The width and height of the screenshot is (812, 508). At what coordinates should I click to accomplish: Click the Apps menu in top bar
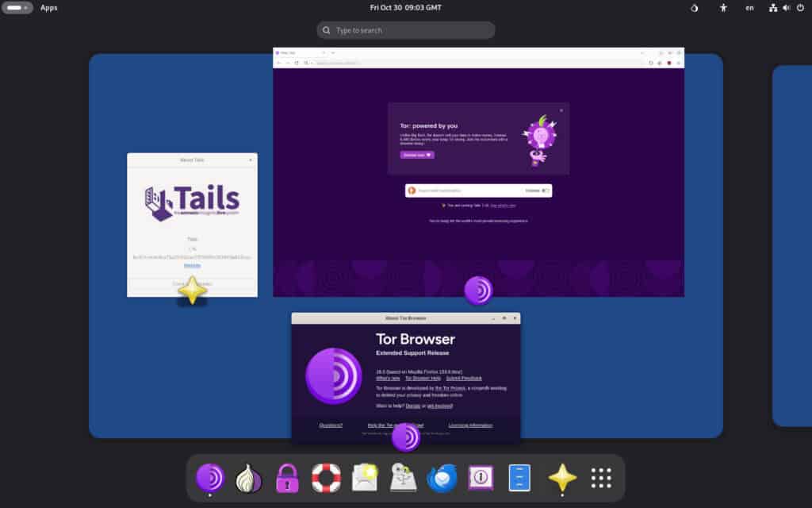[49, 8]
